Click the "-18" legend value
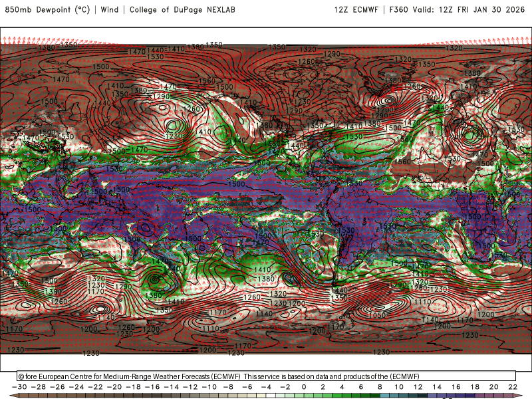Viewport: 532px width, 399px height. pyautogui.click(x=134, y=387)
